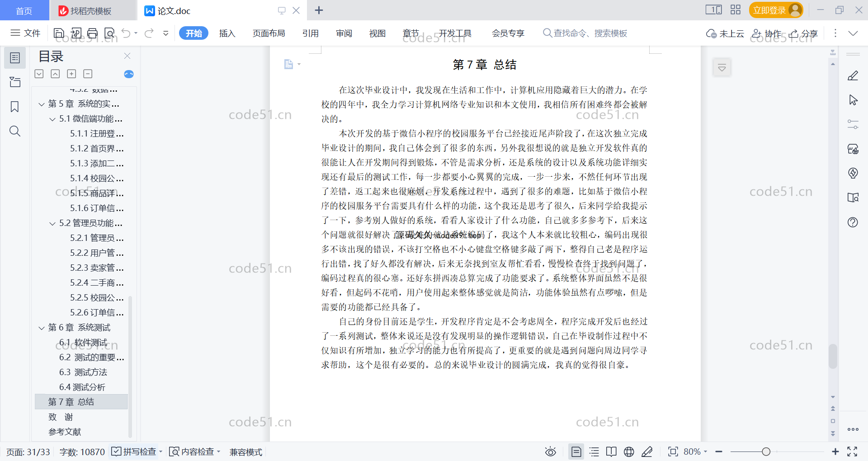Switch to the 引用 ribbon tab
This screenshot has width=868, height=461.
[x=311, y=33]
